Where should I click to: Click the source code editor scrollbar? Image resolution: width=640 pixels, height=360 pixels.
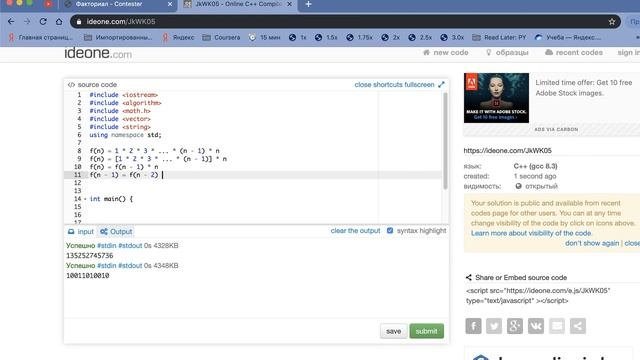tap(445, 141)
